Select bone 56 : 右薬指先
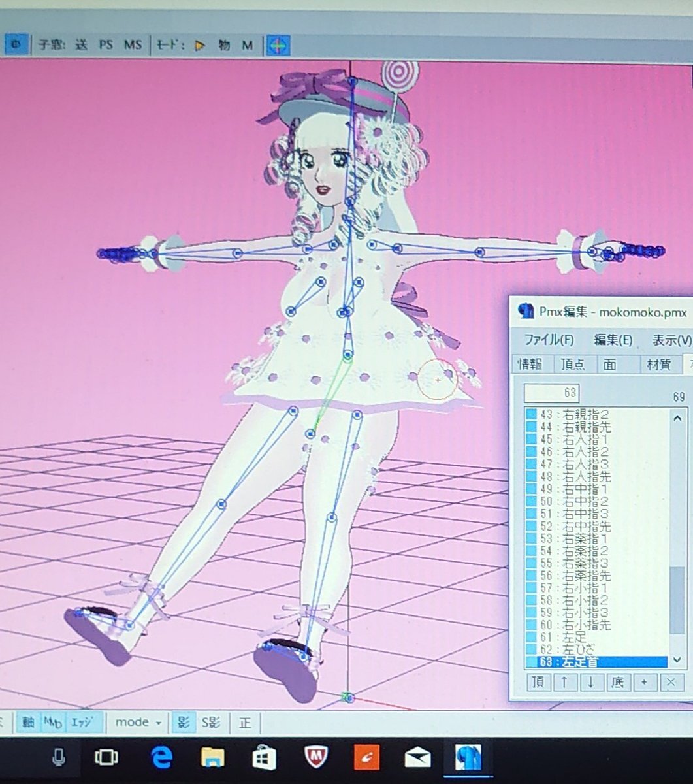 [597, 576]
